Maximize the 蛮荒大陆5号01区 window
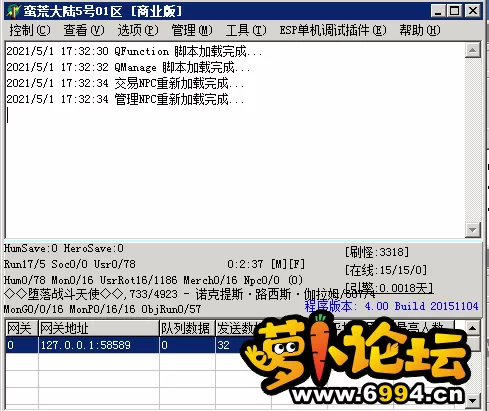The height and width of the screenshot is (411, 489). click(454, 11)
